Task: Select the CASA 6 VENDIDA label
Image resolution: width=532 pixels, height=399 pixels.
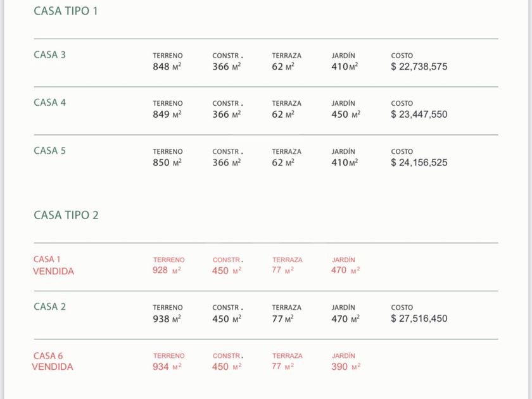Action: [53, 361]
